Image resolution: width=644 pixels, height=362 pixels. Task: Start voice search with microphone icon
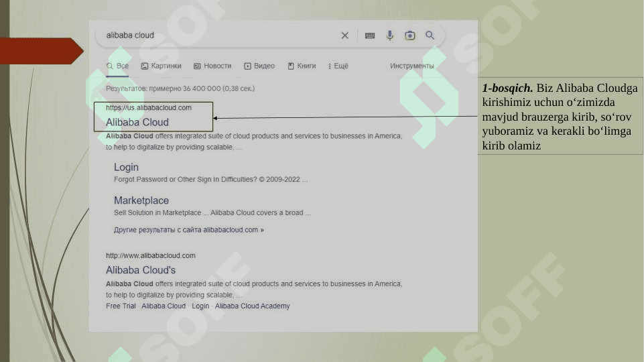pos(389,36)
